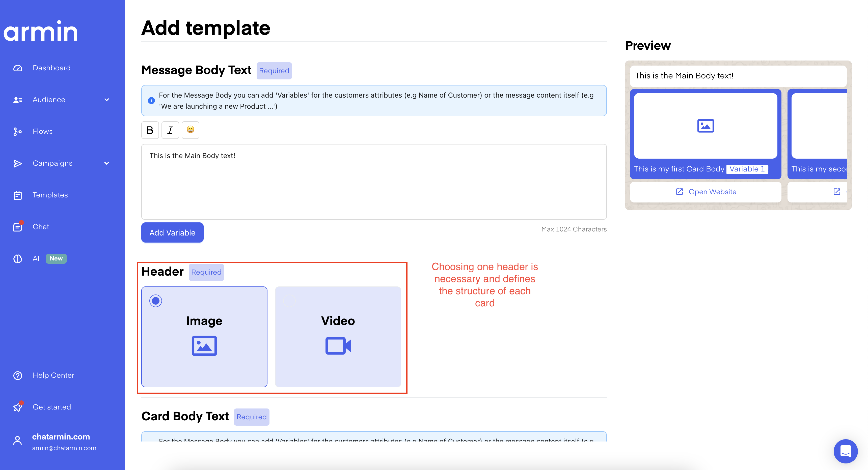Expand the Campaigns menu chevron
868x470 pixels.
coord(107,163)
